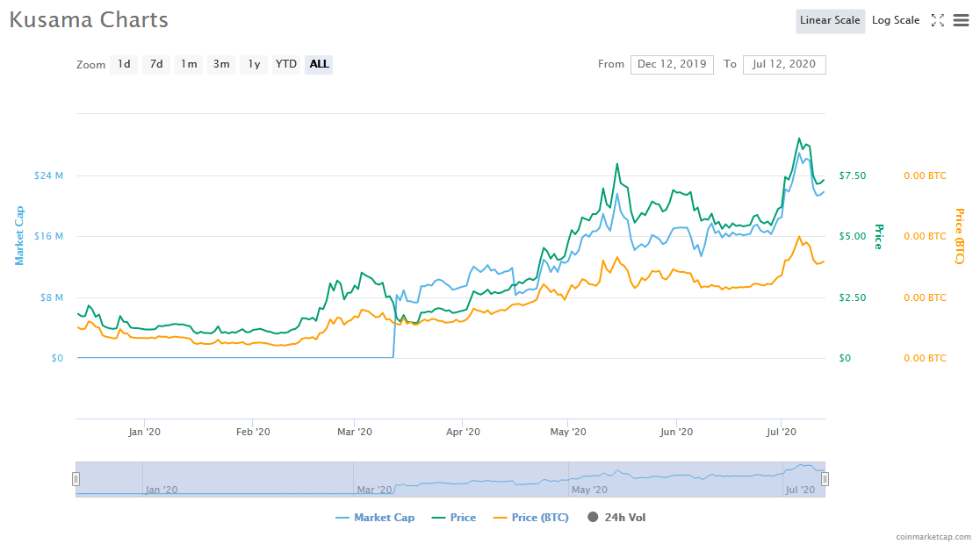Grab the right navigator range handle
Image resolution: width=980 pixels, height=544 pixels.
(x=825, y=479)
